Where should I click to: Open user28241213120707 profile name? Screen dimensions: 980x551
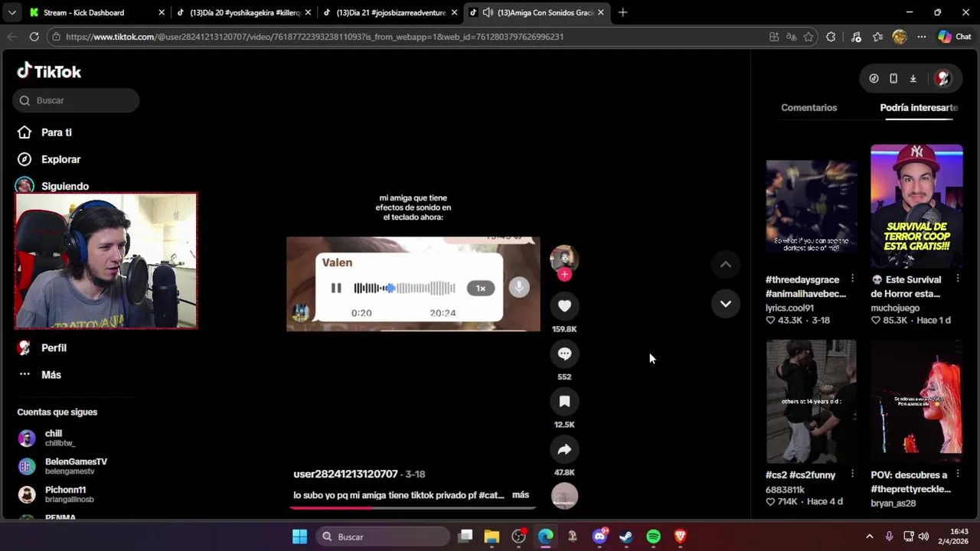point(345,474)
